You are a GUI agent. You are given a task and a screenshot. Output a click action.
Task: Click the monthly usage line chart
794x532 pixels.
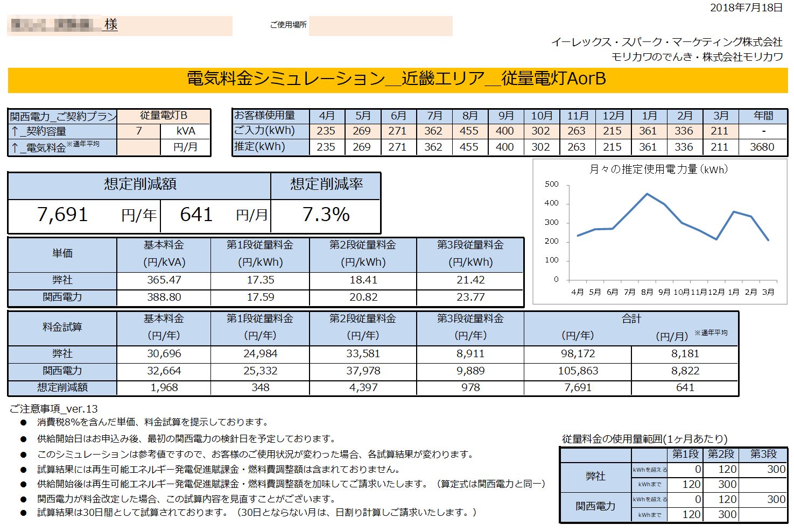[x=660, y=232]
